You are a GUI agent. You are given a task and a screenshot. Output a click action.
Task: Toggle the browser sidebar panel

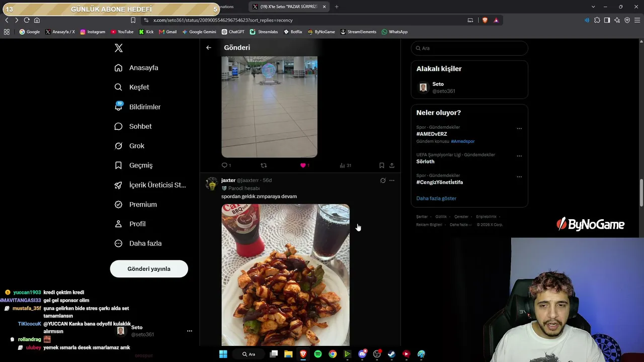coord(607,20)
